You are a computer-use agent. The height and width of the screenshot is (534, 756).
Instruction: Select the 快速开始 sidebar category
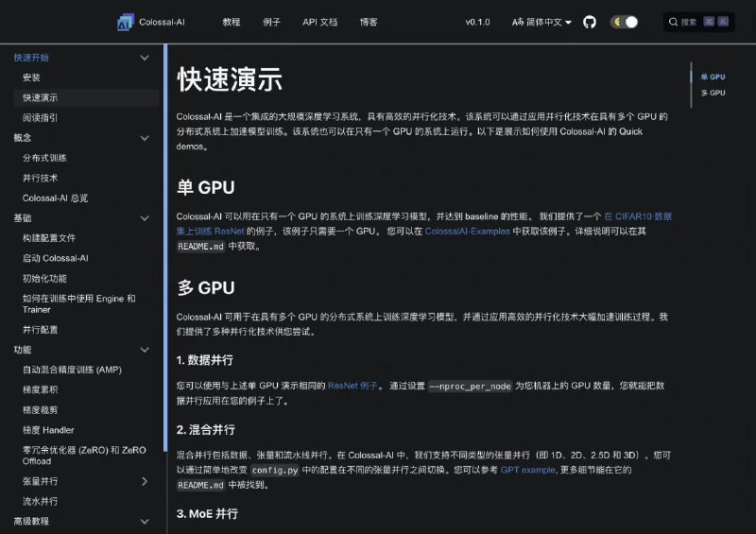pyautogui.click(x=31, y=58)
